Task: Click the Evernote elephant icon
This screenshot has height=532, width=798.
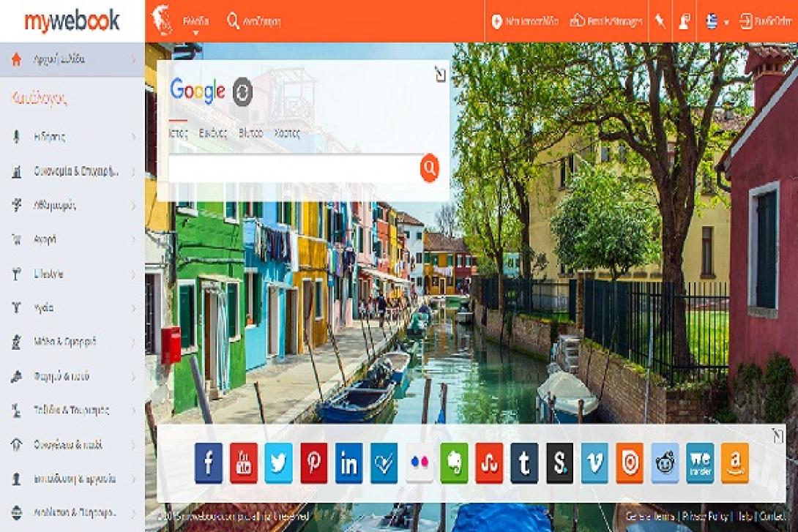Action: tap(454, 463)
